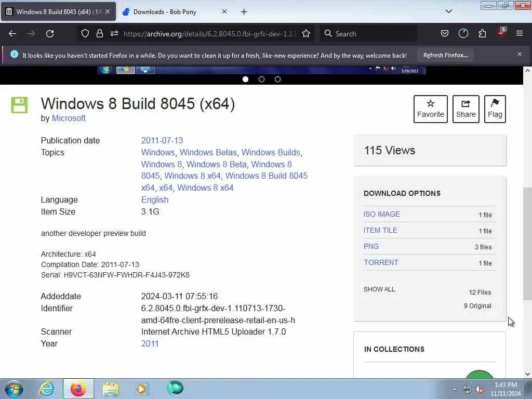Click the scrollbar down arrow
This screenshot has height=399, width=532.
527,374
